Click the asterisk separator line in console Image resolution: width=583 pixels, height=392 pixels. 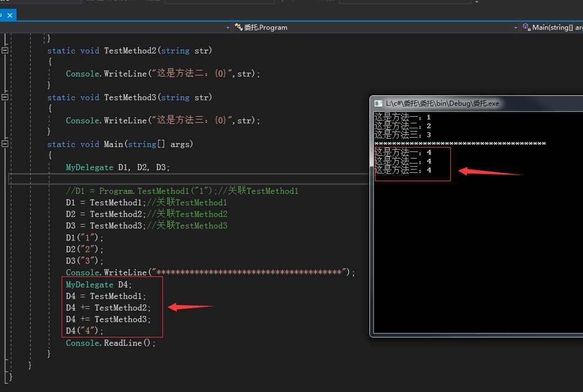[460, 144]
